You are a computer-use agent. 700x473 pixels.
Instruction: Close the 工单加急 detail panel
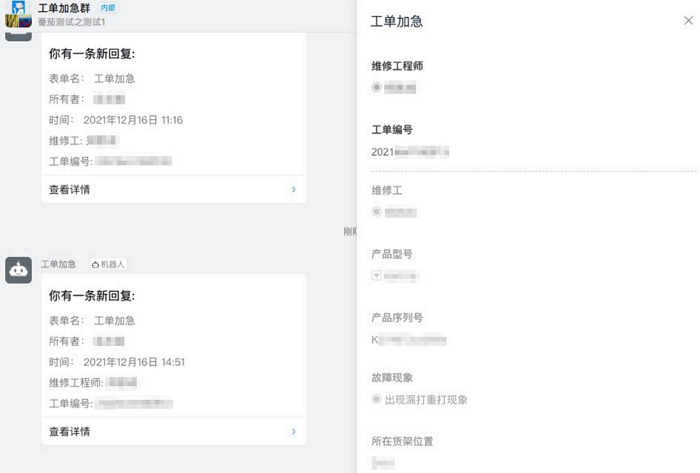688,21
